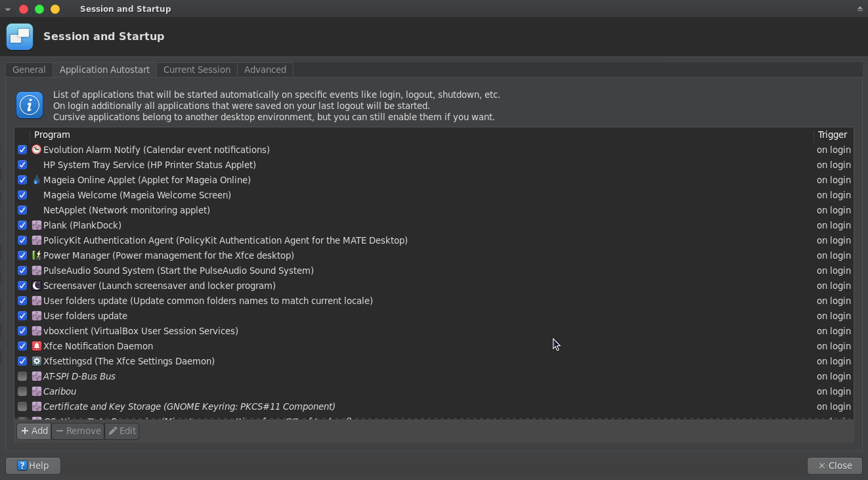Viewport: 868px width, 480px height.
Task: Click the Mageia Online Applet icon
Action: [37, 180]
